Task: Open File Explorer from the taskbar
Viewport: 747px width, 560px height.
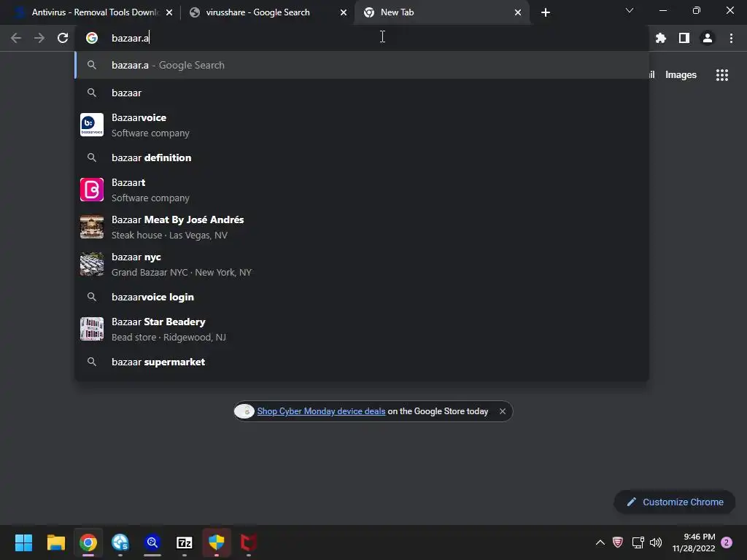Action: (x=55, y=542)
